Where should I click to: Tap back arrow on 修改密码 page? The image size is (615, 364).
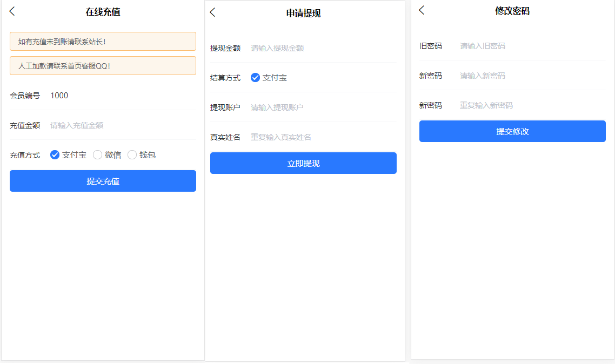(422, 10)
